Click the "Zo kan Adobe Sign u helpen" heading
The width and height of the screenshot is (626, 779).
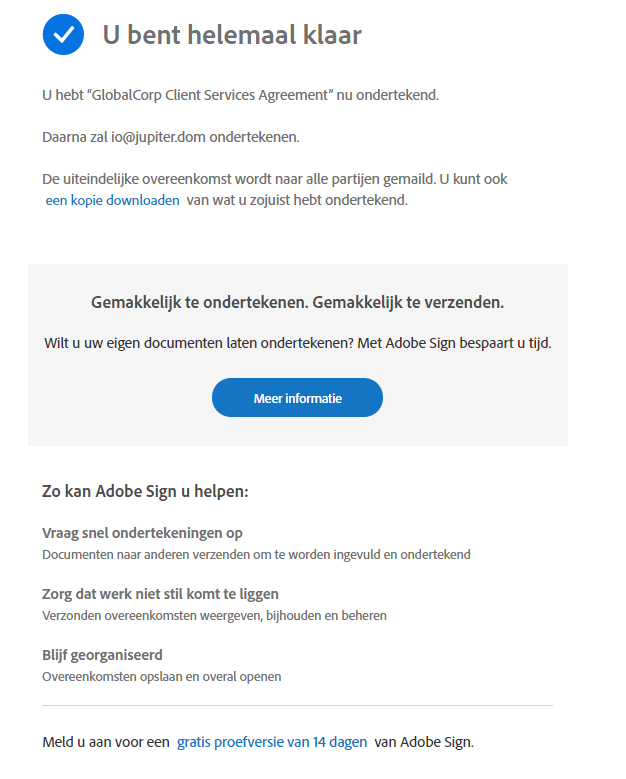coord(145,492)
